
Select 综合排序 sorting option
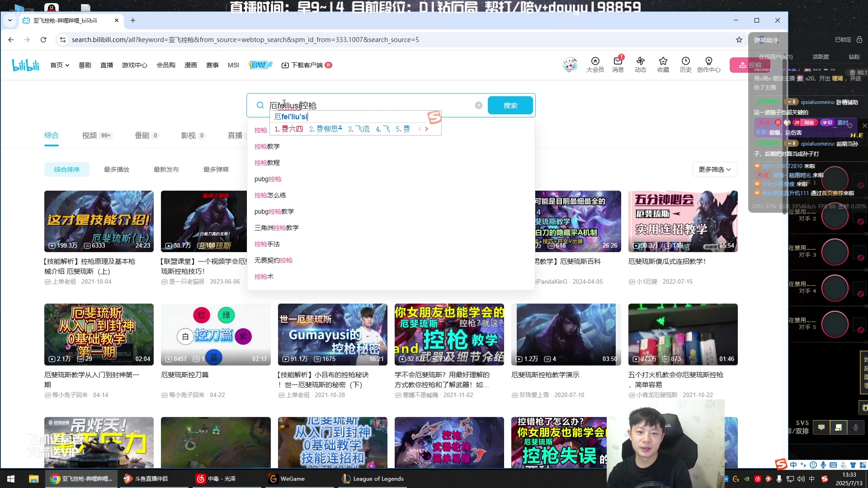coord(67,169)
